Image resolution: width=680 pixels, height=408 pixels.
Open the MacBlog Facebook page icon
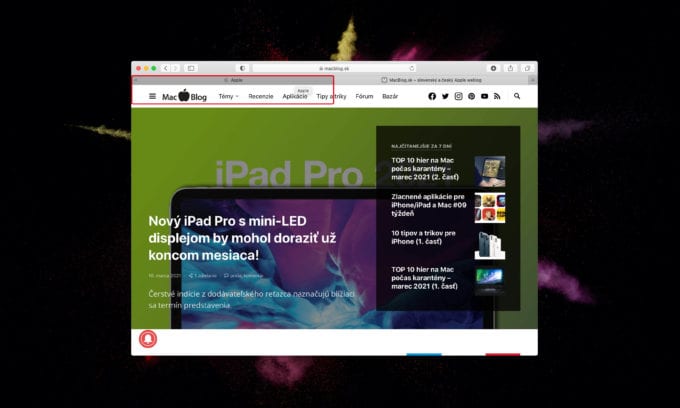pos(432,96)
